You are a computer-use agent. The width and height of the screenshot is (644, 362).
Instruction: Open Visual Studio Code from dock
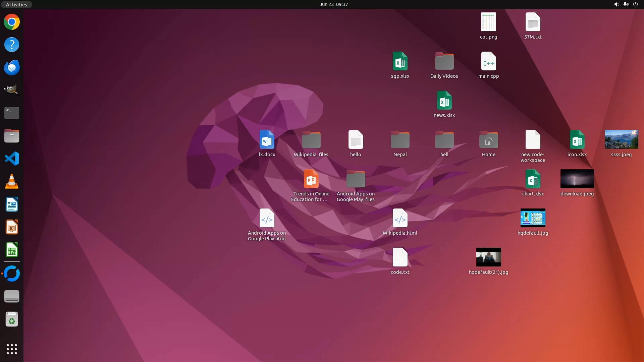(x=12, y=159)
